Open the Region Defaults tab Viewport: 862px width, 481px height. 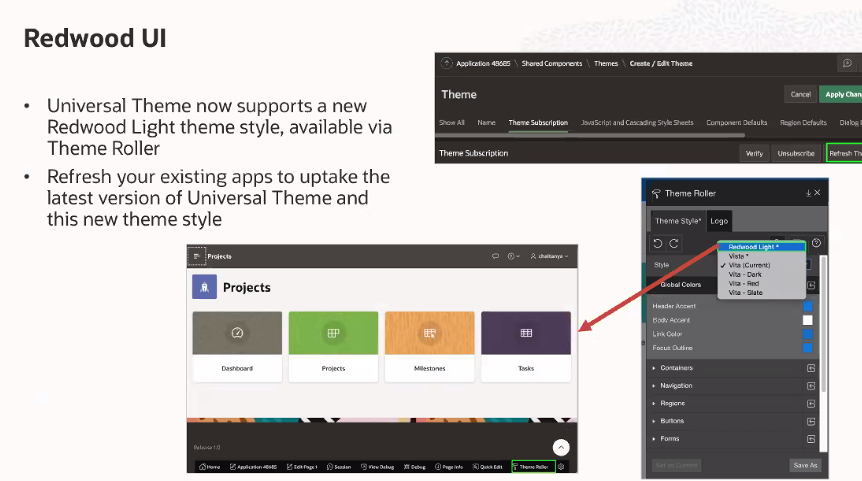803,123
